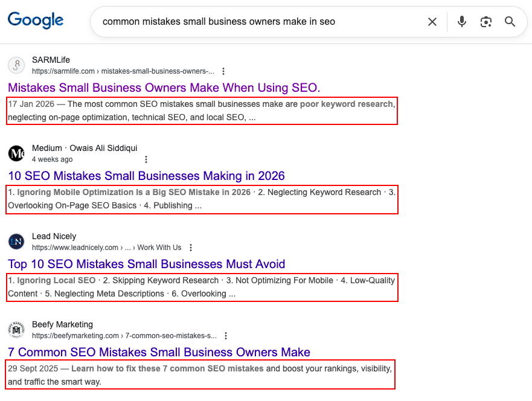Click the Beefy Marketing favicon

pyautogui.click(x=16, y=330)
